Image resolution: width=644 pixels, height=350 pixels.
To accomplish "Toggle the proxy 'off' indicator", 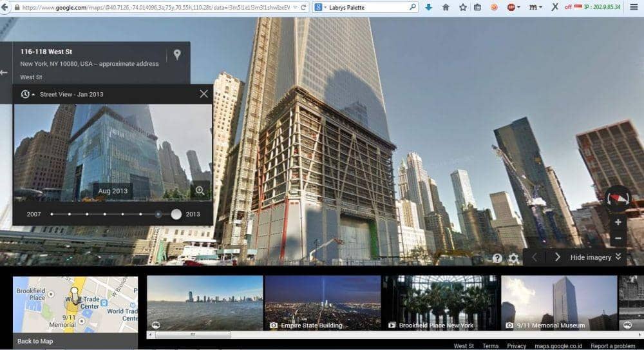I will (568, 7).
